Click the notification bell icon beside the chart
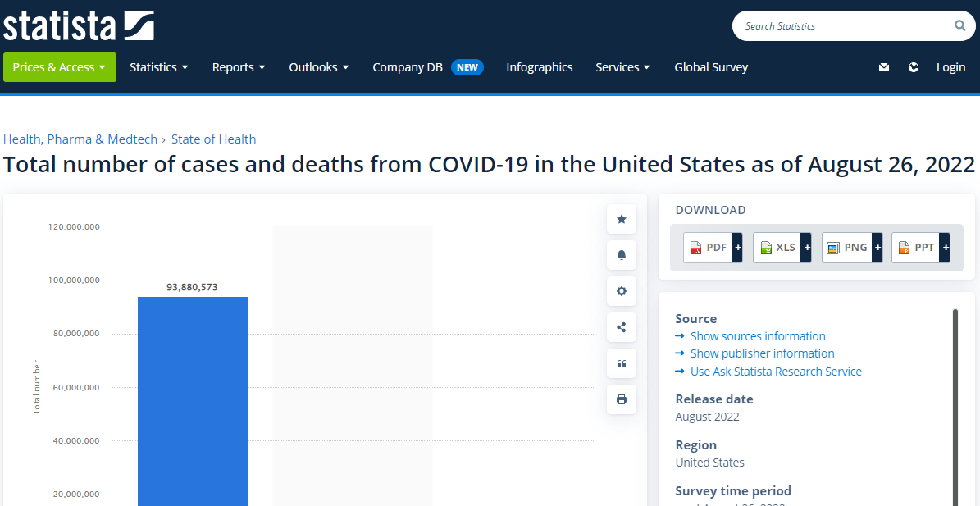 621,255
